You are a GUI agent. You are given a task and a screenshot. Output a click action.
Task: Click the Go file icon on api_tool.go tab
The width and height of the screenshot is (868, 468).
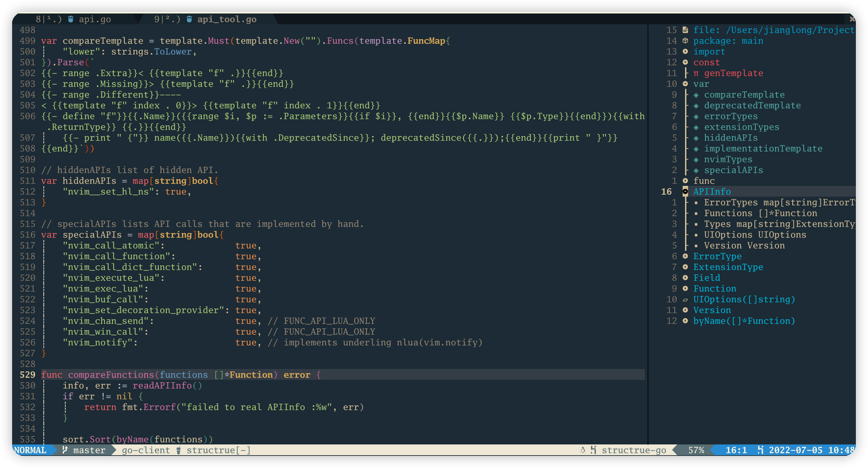(189, 19)
